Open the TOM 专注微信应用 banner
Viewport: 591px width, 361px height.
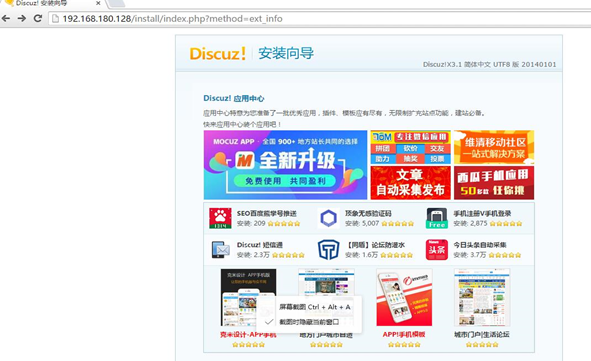[x=410, y=147]
